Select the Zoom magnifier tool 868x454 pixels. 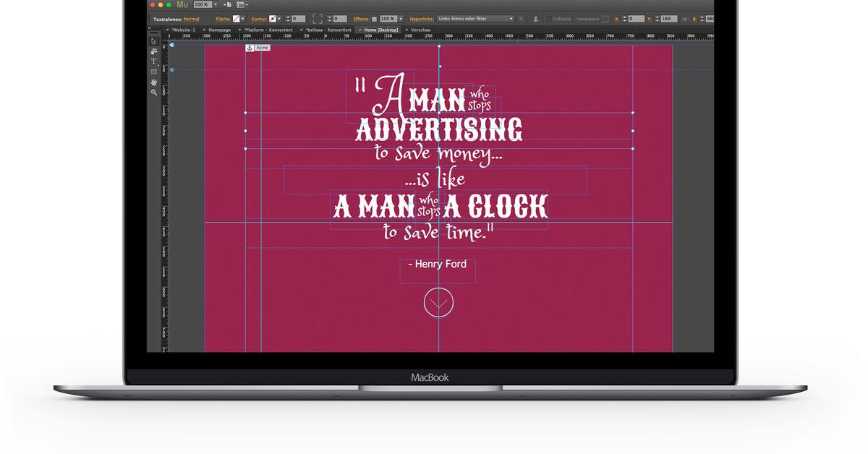tap(153, 93)
